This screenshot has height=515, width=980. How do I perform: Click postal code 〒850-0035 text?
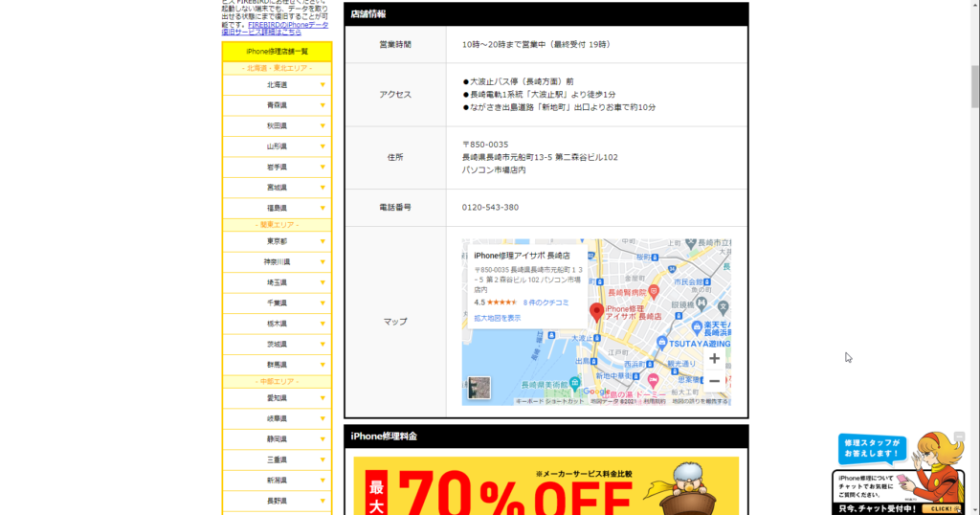click(485, 145)
